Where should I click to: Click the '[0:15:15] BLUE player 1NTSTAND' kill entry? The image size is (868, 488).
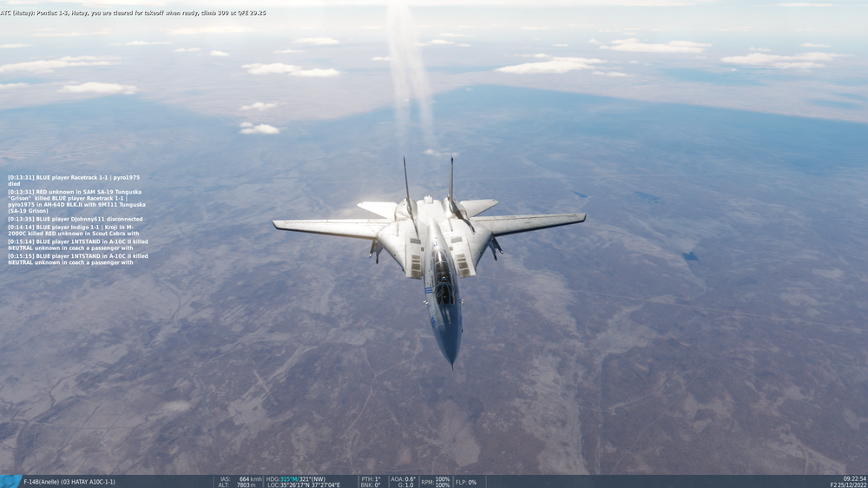(77, 260)
